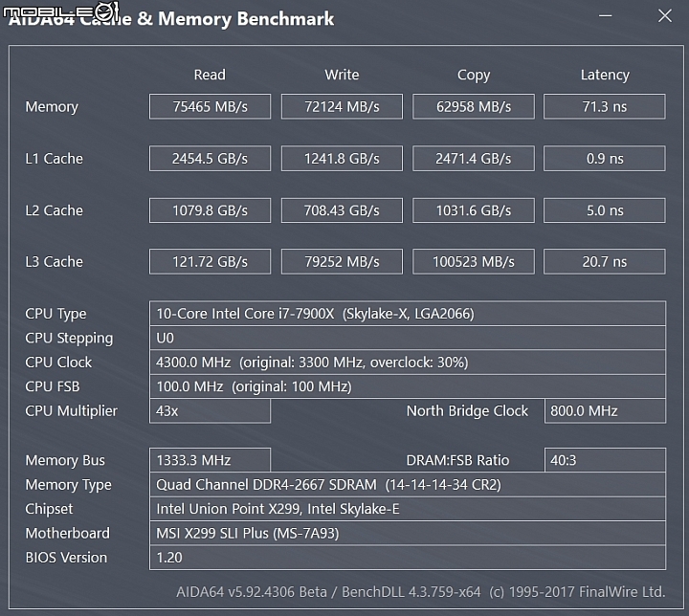Click the Motherboard field MSI X299 SLI Plus
This screenshot has width=689, height=616.
(x=408, y=534)
